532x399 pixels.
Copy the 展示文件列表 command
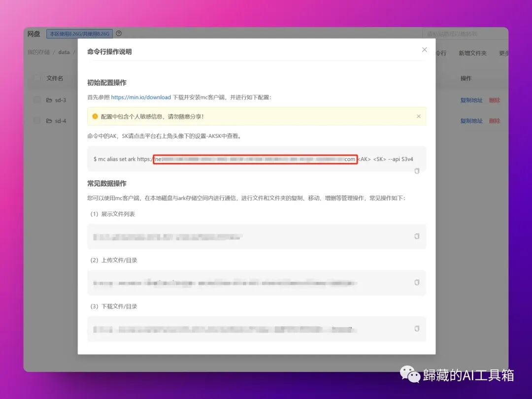(x=417, y=236)
